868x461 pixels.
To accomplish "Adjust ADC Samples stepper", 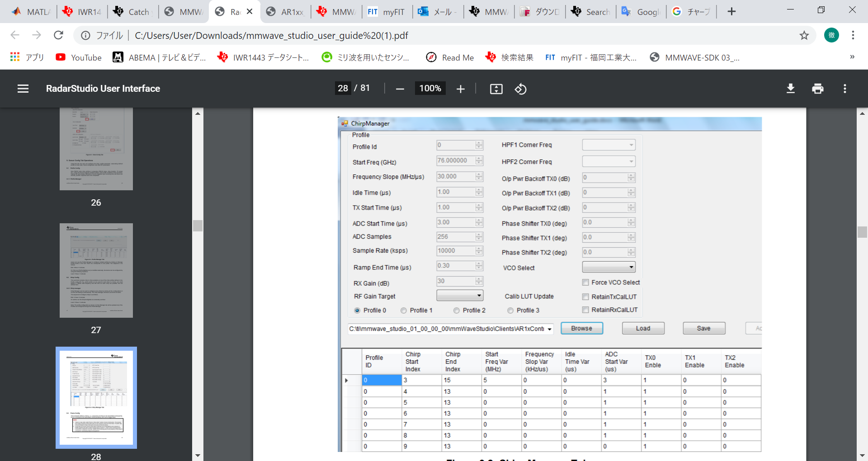I will 479,237.
